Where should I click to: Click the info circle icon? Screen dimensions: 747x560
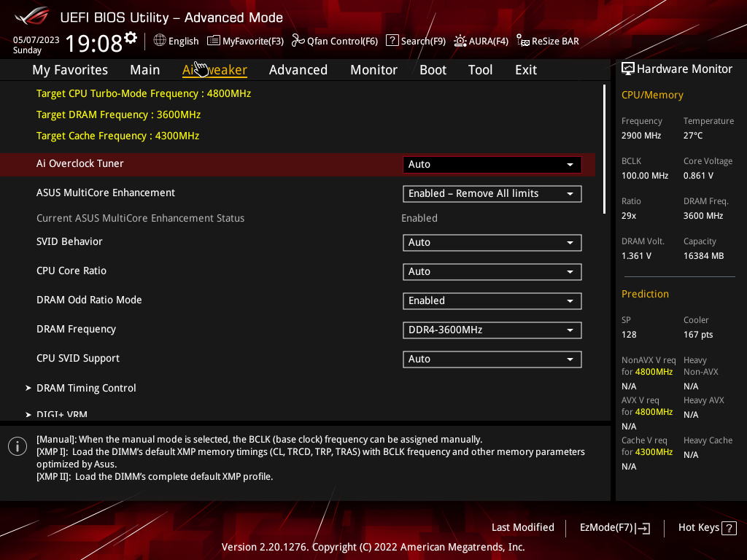(x=18, y=446)
